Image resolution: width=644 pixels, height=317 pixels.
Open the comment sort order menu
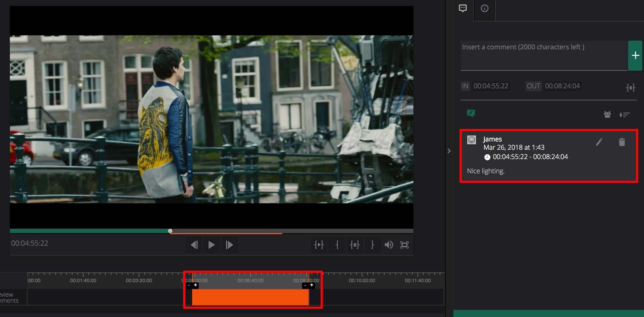click(x=624, y=115)
